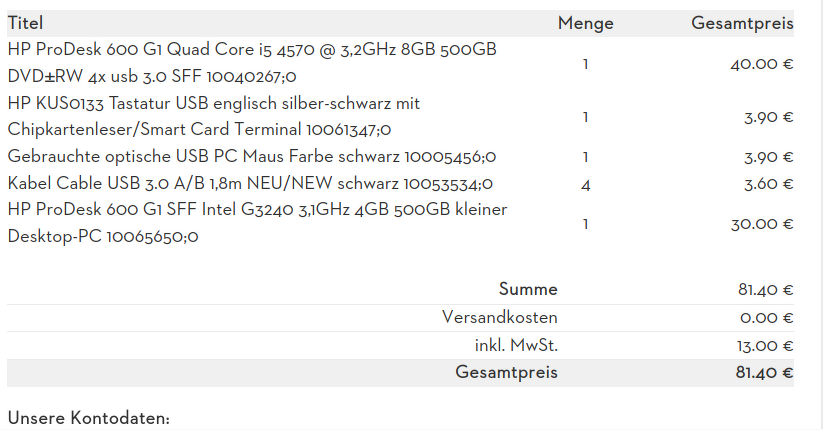Screen dimensions: 823x430
Task: Click the quantity 4 for the USB cable
Action: [585, 184]
